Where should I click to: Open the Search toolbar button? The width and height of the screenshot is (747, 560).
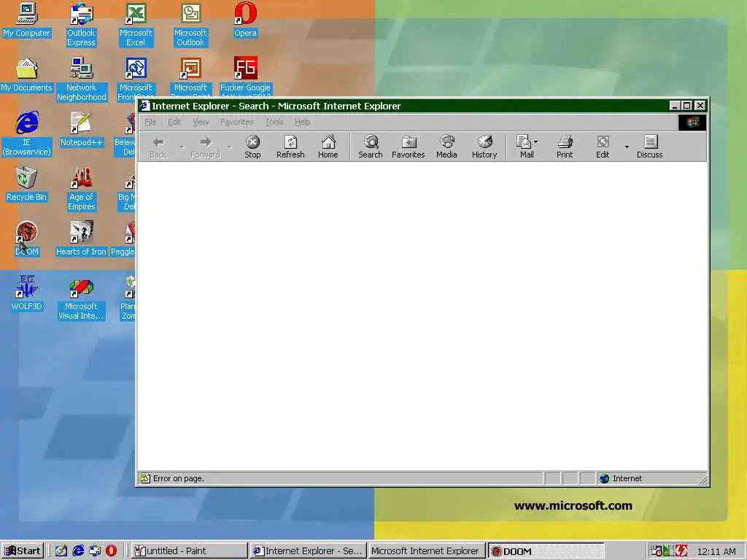[370, 147]
